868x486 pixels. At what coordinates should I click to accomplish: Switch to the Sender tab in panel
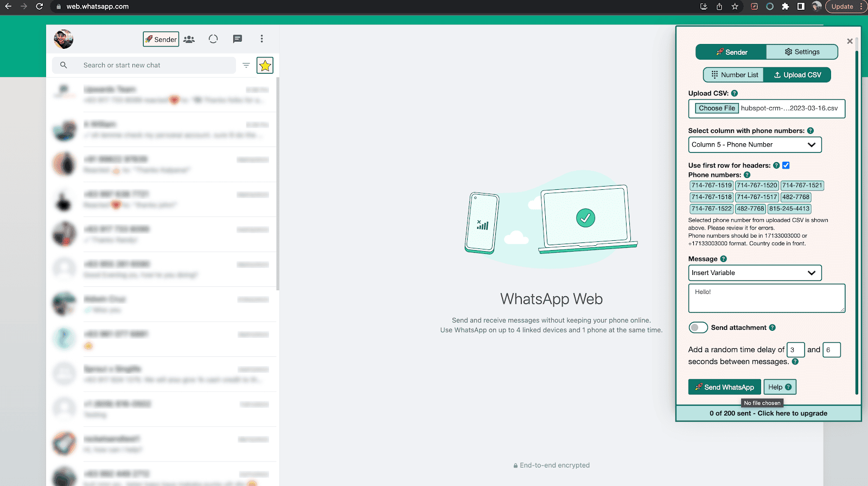(x=731, y=52)
